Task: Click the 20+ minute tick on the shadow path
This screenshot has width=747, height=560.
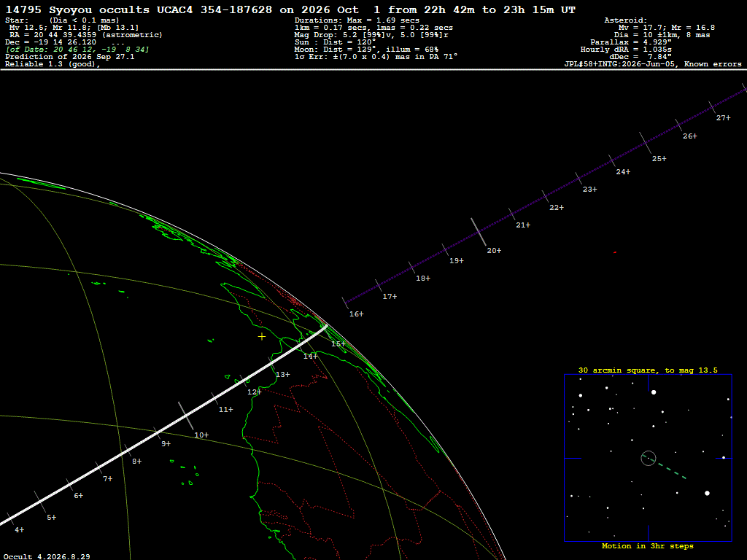Action: (494, 251)
